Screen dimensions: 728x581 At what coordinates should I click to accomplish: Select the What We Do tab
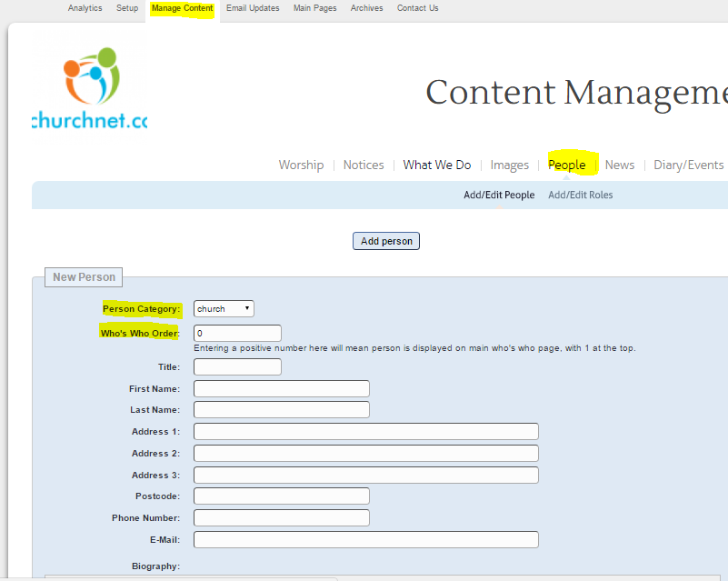437,165
